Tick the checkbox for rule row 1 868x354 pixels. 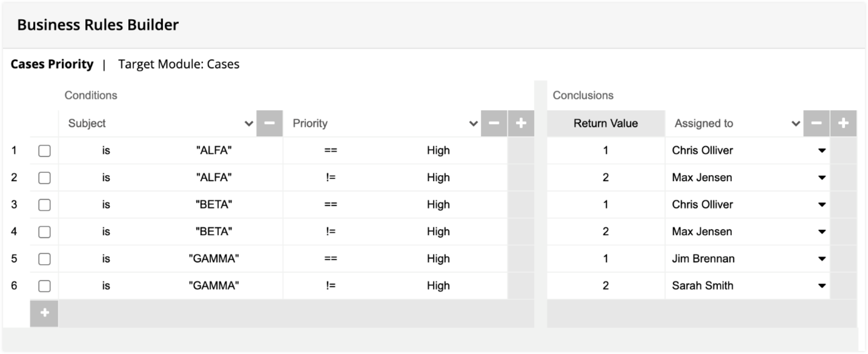(x=44, y=151)
